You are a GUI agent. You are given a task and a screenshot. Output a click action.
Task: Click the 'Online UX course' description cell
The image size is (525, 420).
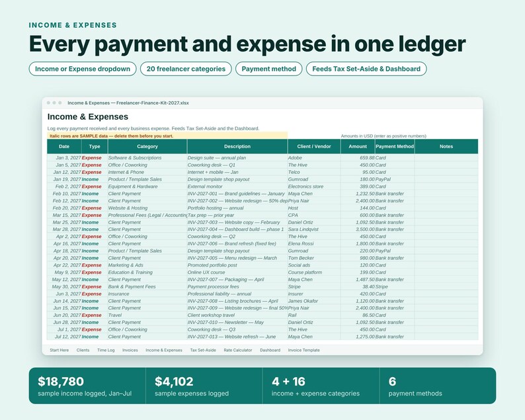pyautogui.click(x=237, y=273)
